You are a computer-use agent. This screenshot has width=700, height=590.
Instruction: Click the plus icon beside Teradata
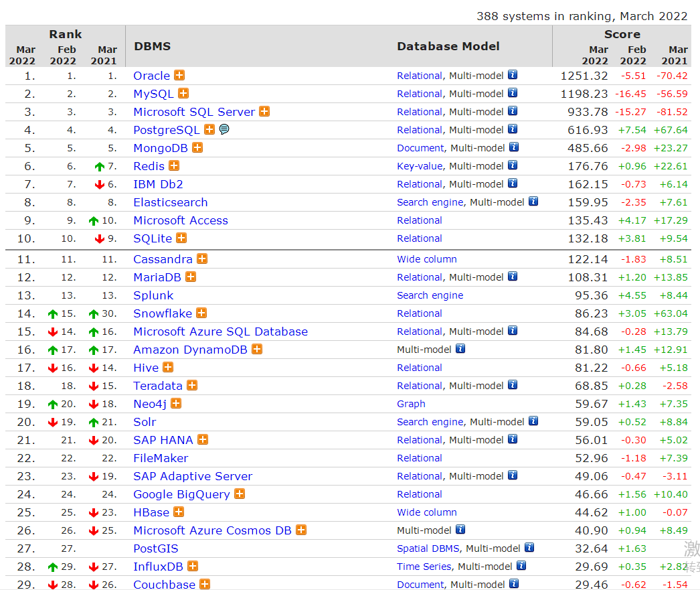[192, 386]
